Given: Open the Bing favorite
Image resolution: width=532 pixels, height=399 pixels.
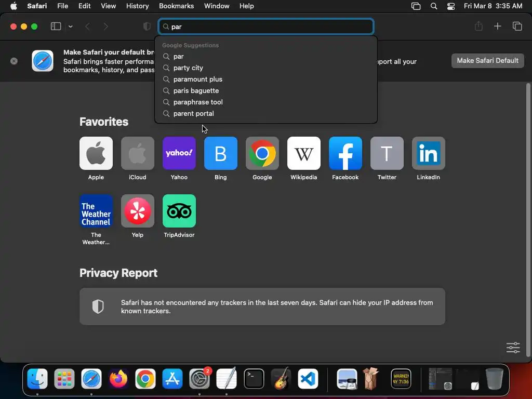Looking at the screenshot, I should (220, 153).
